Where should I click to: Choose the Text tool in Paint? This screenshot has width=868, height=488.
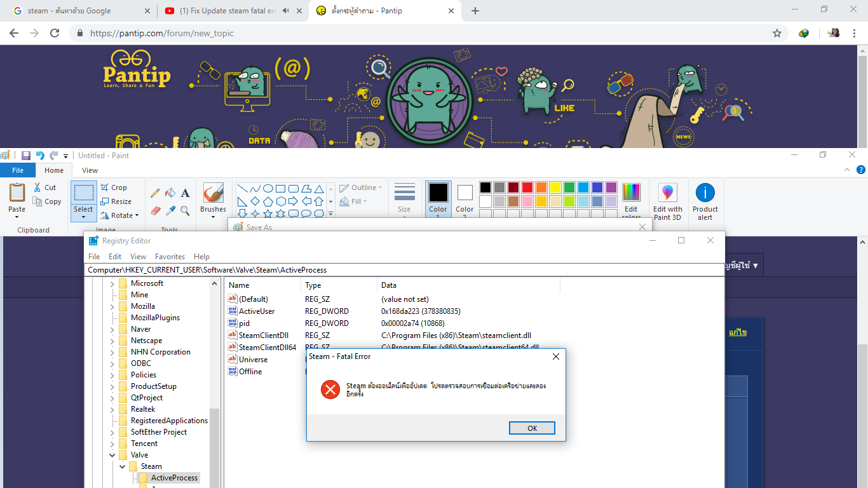coord(185,193)
